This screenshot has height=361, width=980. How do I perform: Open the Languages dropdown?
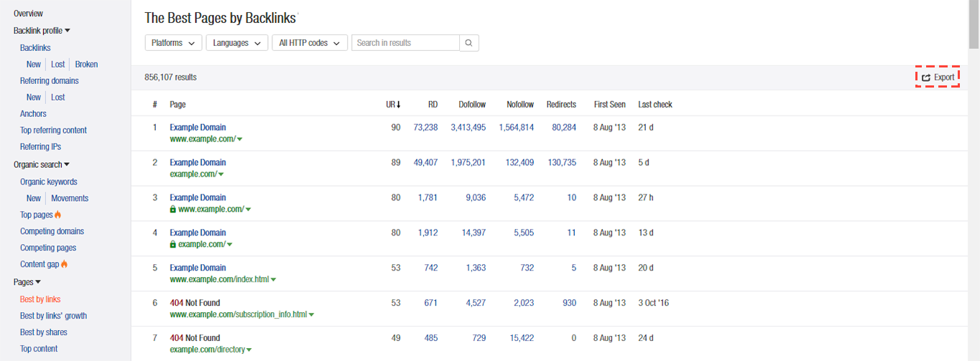(x=237, y=43)
